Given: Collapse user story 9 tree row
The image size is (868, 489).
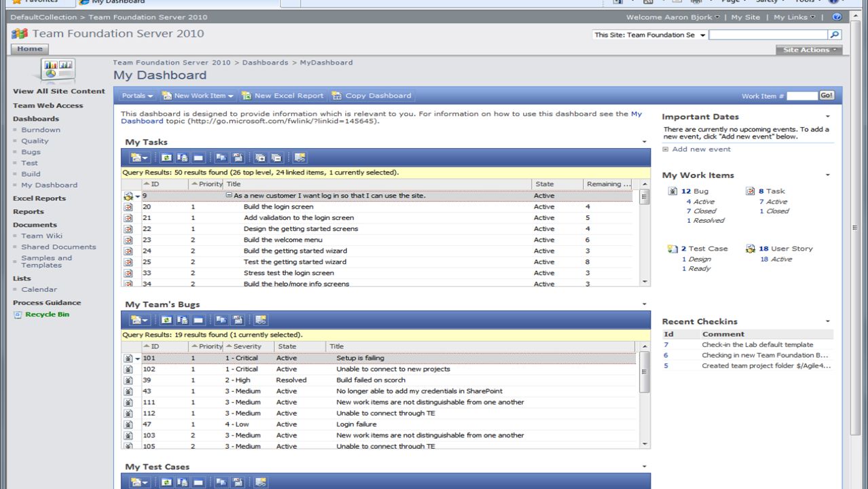Looking at the screenshot, I should 229,196.
